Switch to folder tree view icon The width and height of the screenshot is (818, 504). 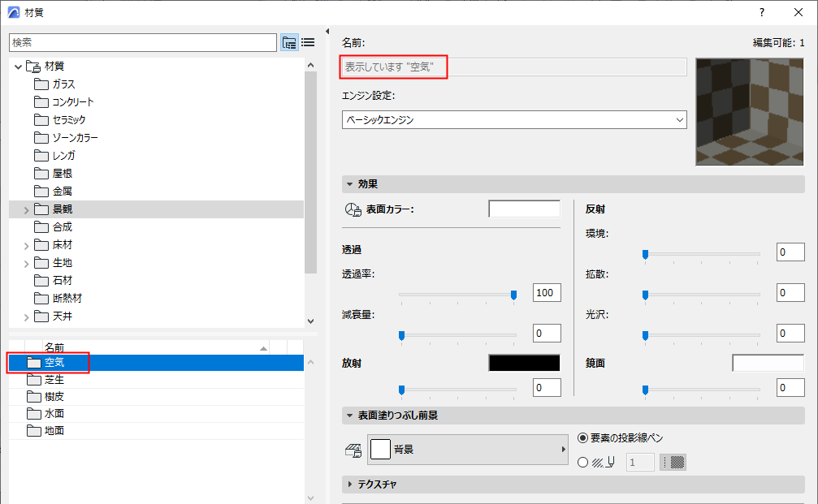pos(289,42)
